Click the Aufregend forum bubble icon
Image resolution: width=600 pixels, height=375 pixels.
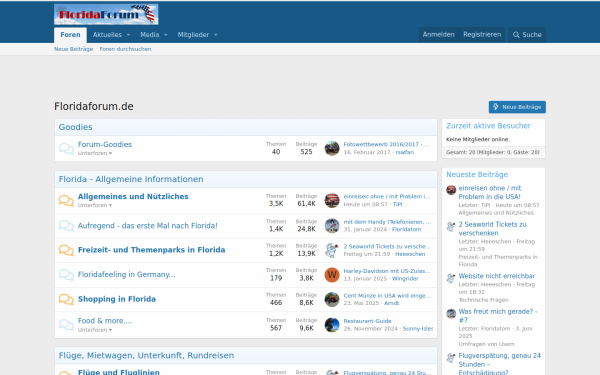point(66,226)
